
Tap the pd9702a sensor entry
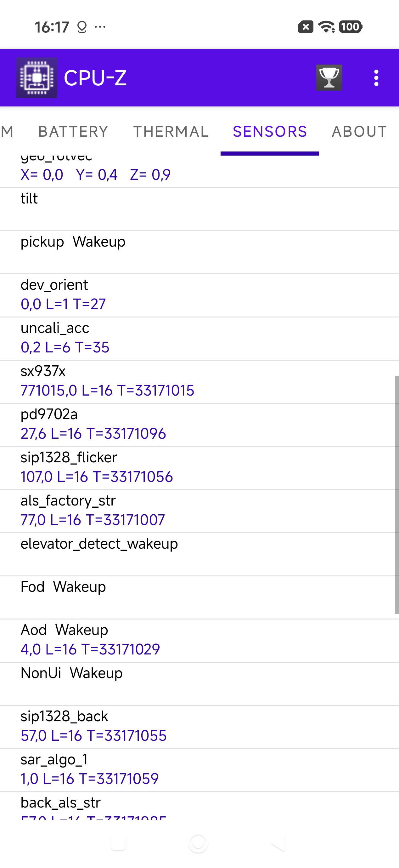[x=199, y=425]
